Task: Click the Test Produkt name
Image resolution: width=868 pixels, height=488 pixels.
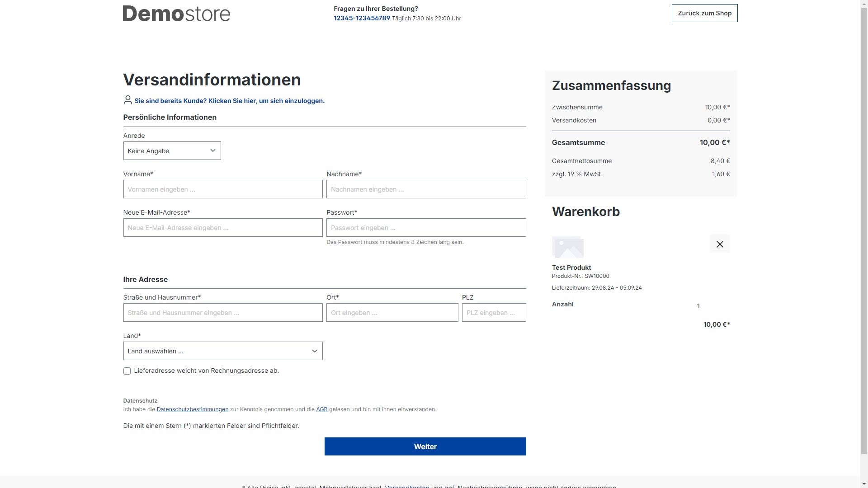Action: 571,267
